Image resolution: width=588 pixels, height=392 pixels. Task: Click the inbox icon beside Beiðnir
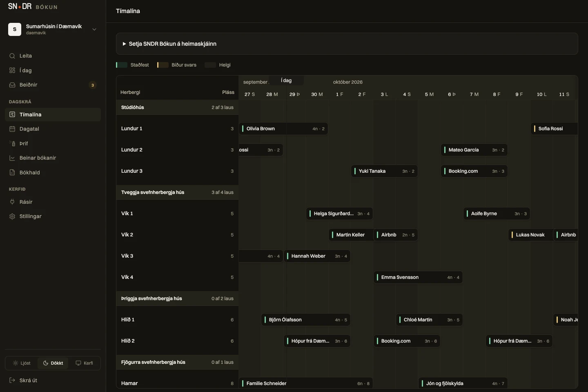coord(12,85)
